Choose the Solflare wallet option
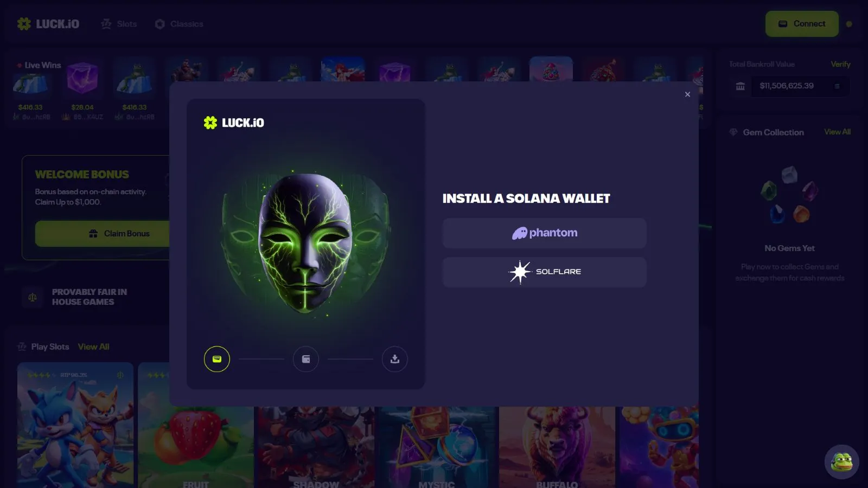Screen dimensions: 868x488 (544, 272)
